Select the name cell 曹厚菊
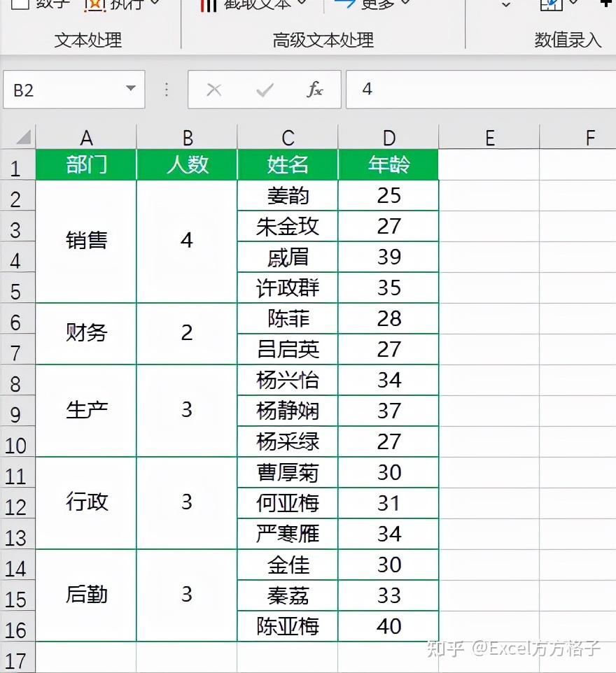 [288, 472]
